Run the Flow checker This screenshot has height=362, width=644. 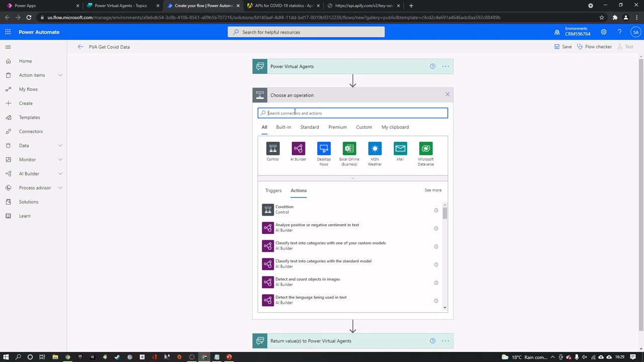point(594,47)
